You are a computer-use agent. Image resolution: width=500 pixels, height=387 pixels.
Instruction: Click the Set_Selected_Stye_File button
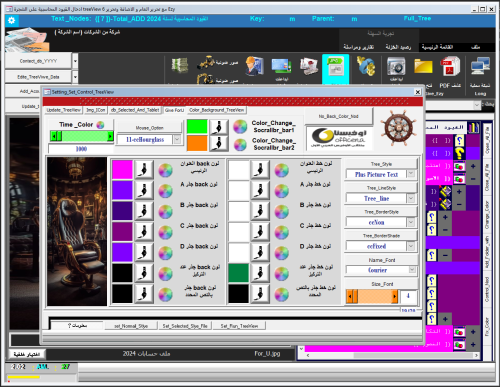[x=185, y=326]
